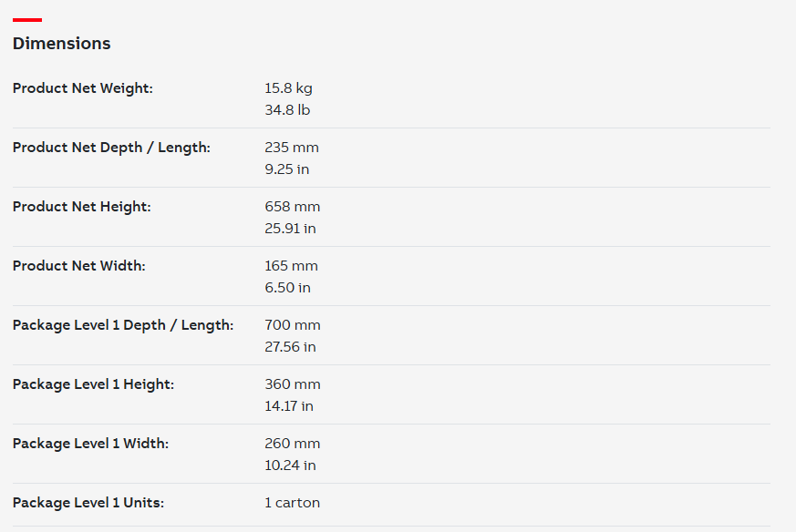Viewport: 796px width, 532px height.
Task: Click the 27.56 in package depth value
Action: point(290,347)
